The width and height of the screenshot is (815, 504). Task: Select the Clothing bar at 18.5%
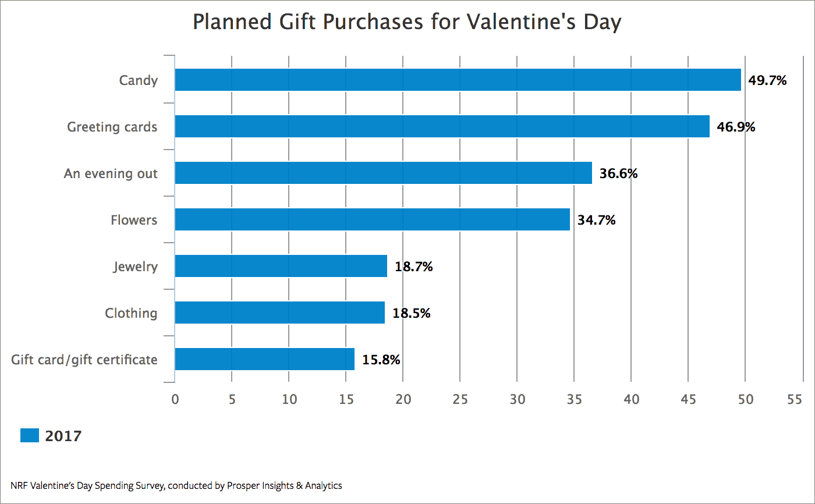tap(280, 313)
